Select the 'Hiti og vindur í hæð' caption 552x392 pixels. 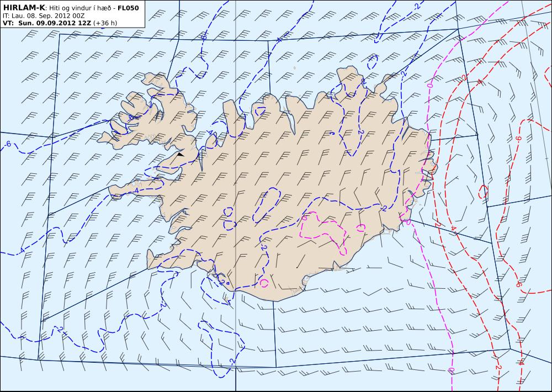coord(81,8)
